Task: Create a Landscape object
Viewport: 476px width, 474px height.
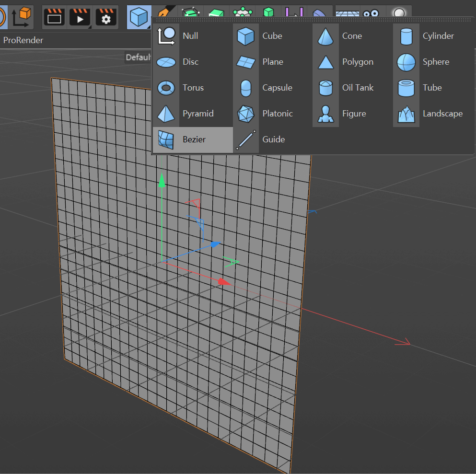Action: coord(433,114)
